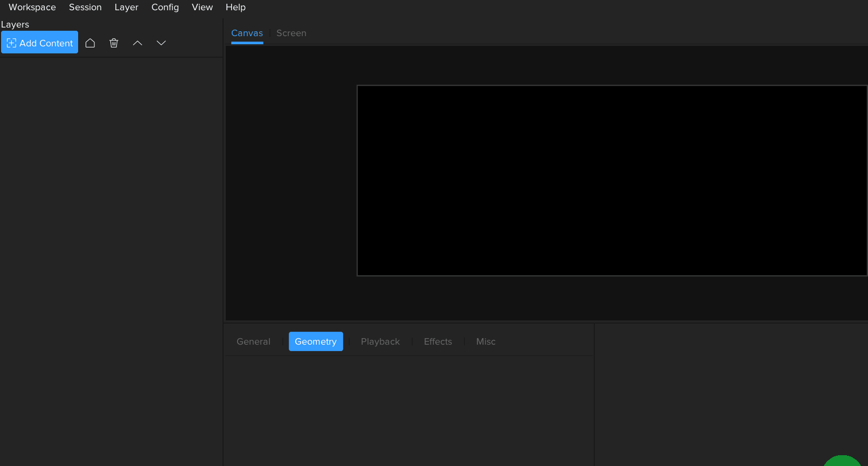The image size is (868, 466).
Task: Delete layer using the trash icon
Action: [114, 43]
